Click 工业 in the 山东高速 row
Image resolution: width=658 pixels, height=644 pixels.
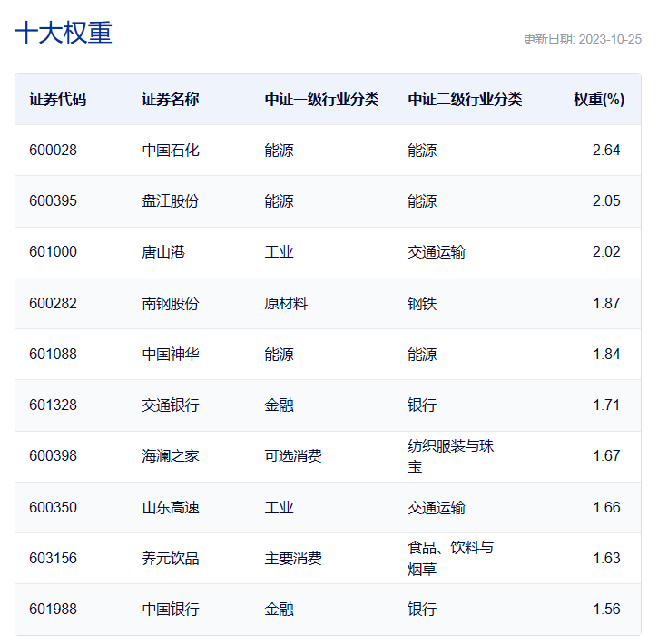pos(279,507)
